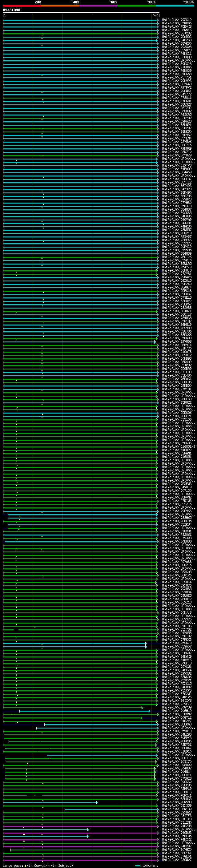Click the AV431098 query sequence name

click(x=11, y=10)
